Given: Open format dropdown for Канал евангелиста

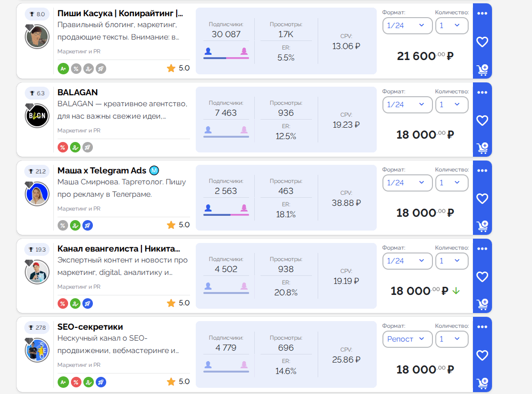Looking at the screenshot, I should (408, 261).
